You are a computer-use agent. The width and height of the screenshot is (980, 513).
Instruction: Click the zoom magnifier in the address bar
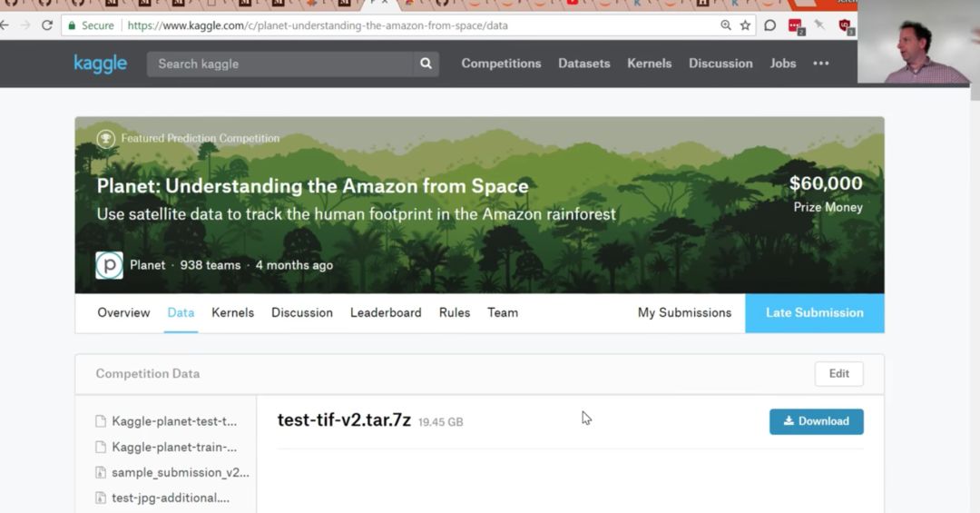pos(726,25)
